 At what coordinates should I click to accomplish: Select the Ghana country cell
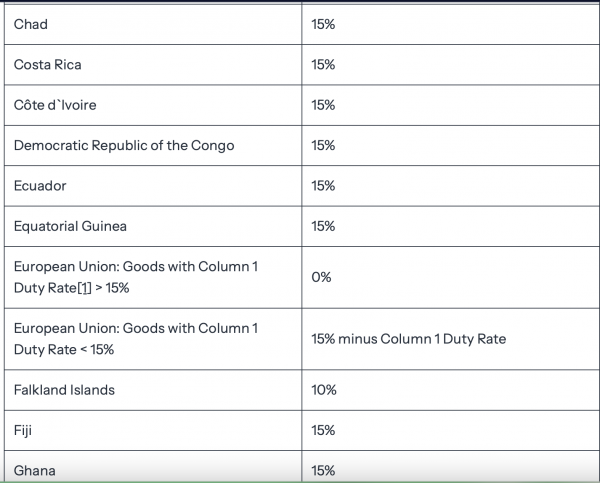tap(35, 470)
